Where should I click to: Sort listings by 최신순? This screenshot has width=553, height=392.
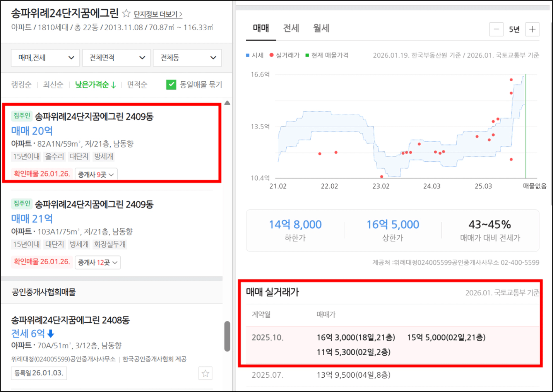53,85
